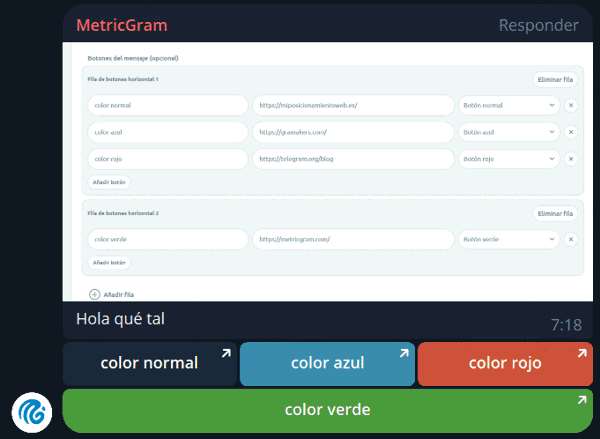The image size is (600, 439).
Task: Click the arrow icon on color azul button
Action: (x=404, y=353)
